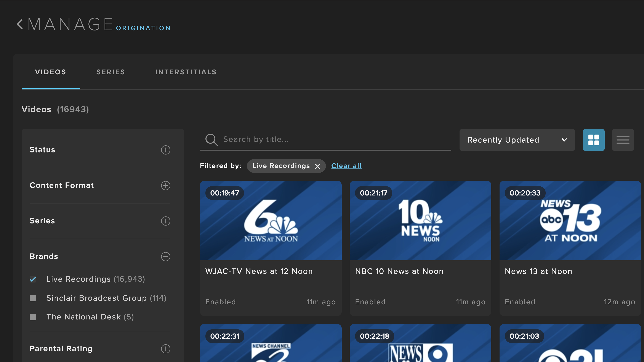Viewport: 644px width, 362px height.
Task: Switch to grid view
Action: (593, 140)
